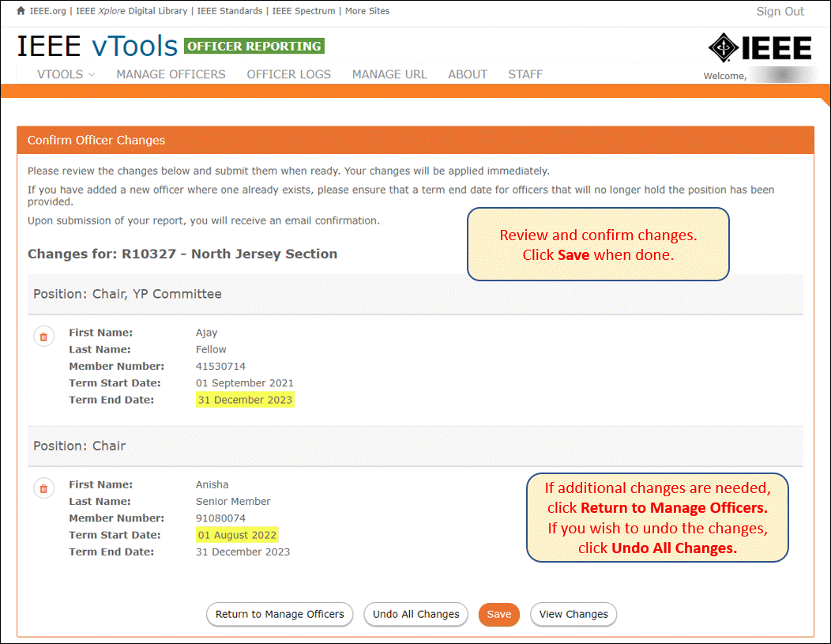831x644 pixels.
Task: Open the IEEE vTools logo
Action: 97,46
